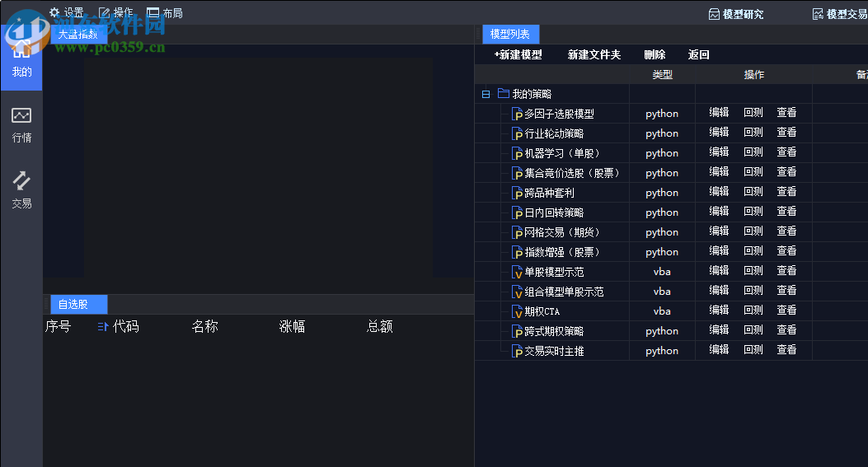
Task: Click 回测 for 期权CTA
Action: click(753, 310)
